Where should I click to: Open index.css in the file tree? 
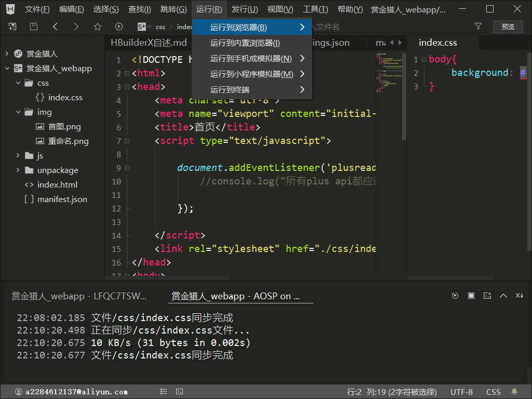coord(65,97)
